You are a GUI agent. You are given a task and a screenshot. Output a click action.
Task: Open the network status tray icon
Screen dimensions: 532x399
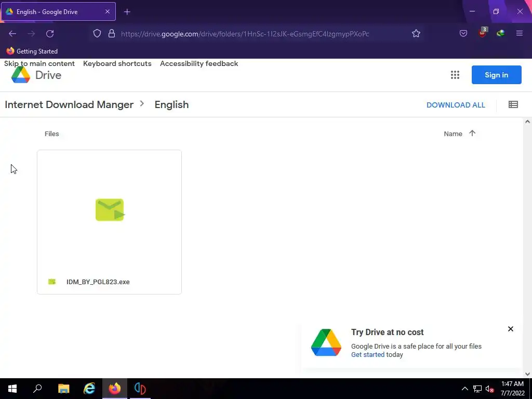pos(477,389)
